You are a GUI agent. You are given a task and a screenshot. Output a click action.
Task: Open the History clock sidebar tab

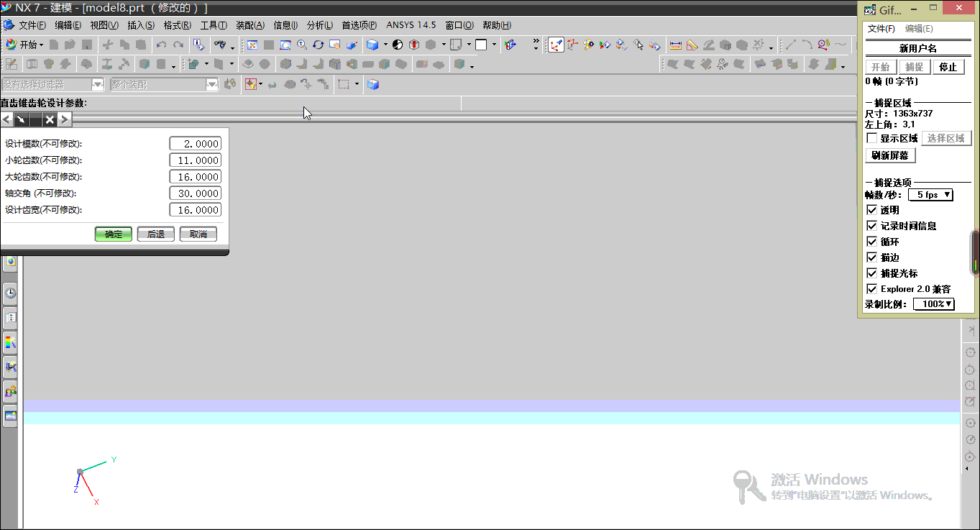[10, 293]
